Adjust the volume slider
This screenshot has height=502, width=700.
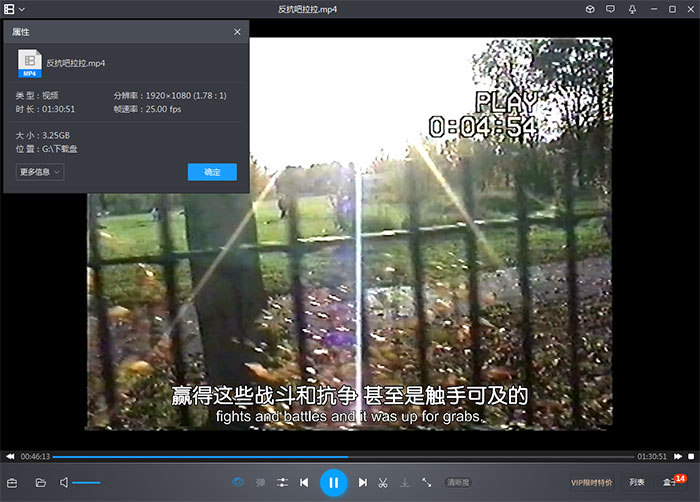point(87,483)
